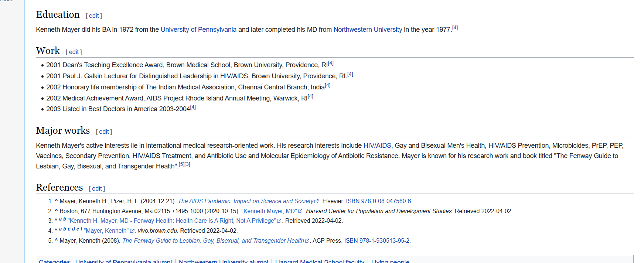Image resolution: width=644 pixels, height=263 pixels.
Task: Jump to backlink d of reference 4
Action: pyautogui.click(x=73, y=229)
